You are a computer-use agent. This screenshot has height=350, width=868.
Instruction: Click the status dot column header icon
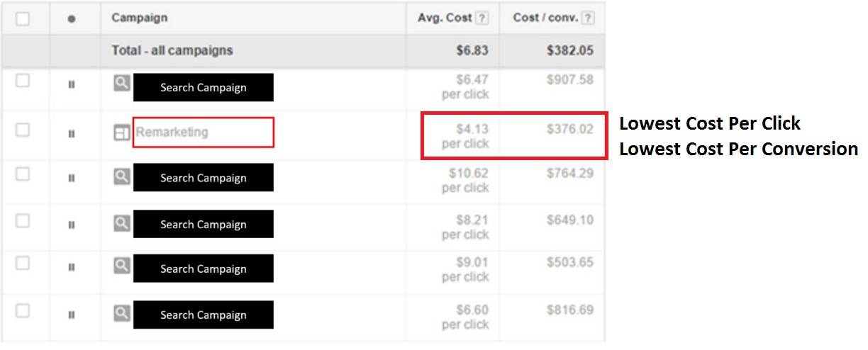tap(71, 19)
